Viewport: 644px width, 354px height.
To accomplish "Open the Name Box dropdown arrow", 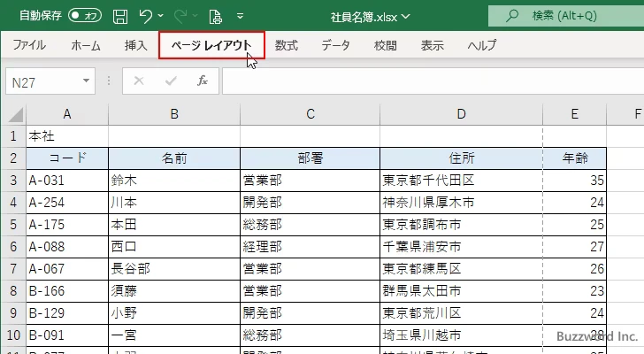I will [86, 81].
